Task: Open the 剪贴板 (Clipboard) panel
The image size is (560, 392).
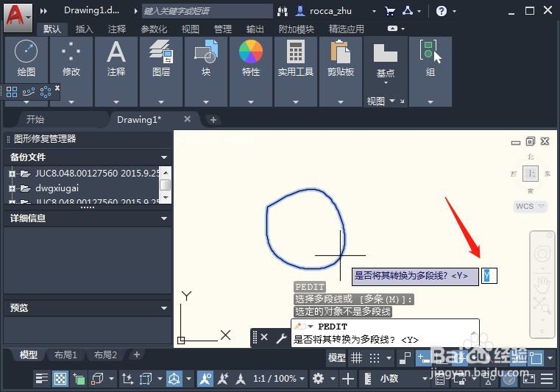Action: pyautogui.click(x=341, y=71)
